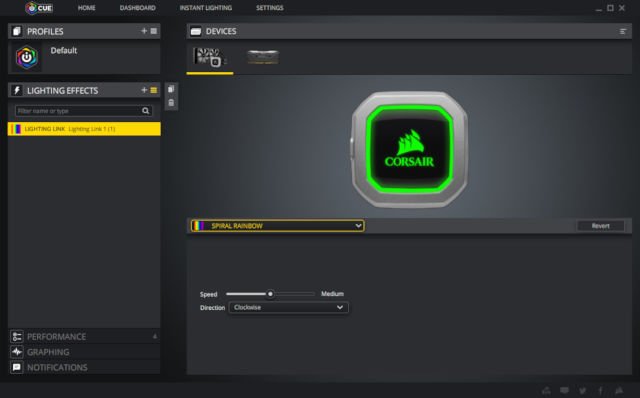
Task: Click the Default profile name
Action: pos(64,51)
